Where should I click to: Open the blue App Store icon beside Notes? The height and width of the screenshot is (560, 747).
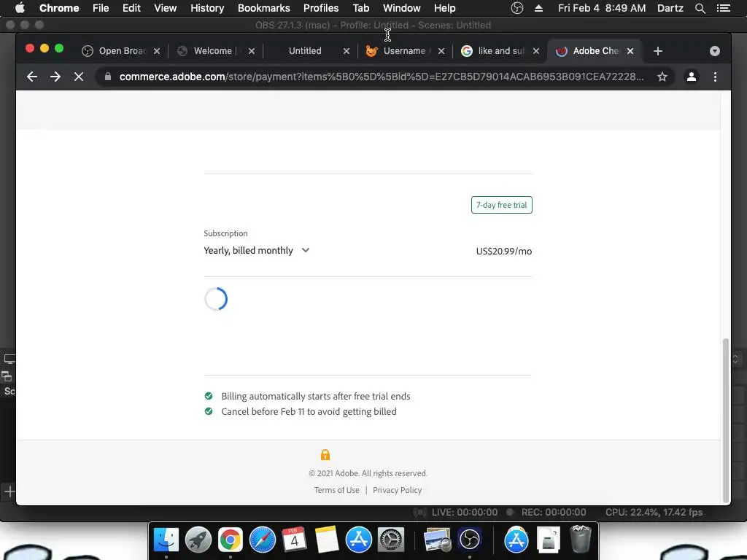coord(358,540)
